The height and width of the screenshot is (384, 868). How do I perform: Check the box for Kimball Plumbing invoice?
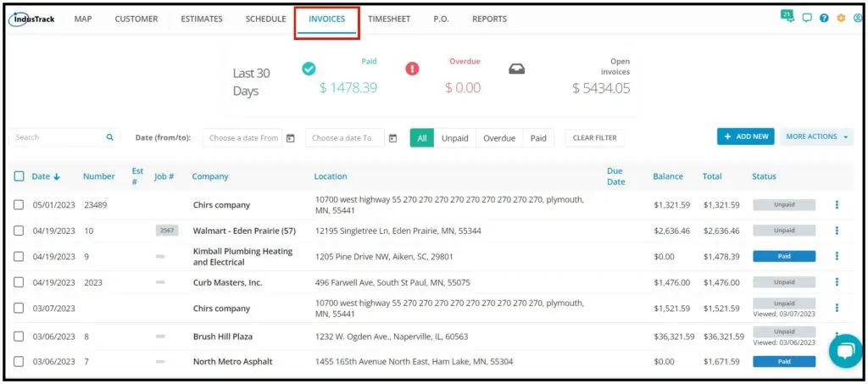click(19, 256)
